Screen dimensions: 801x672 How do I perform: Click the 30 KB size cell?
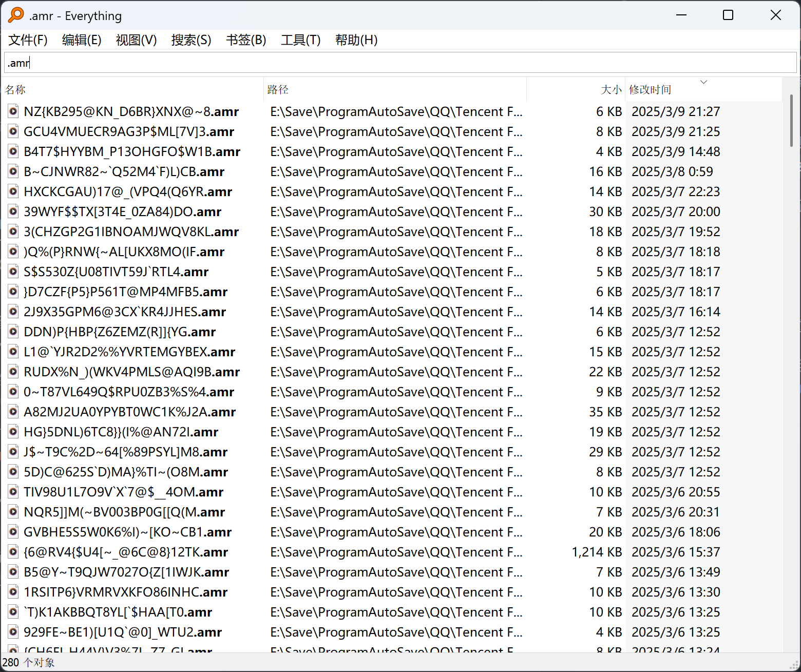pos(605,212)
